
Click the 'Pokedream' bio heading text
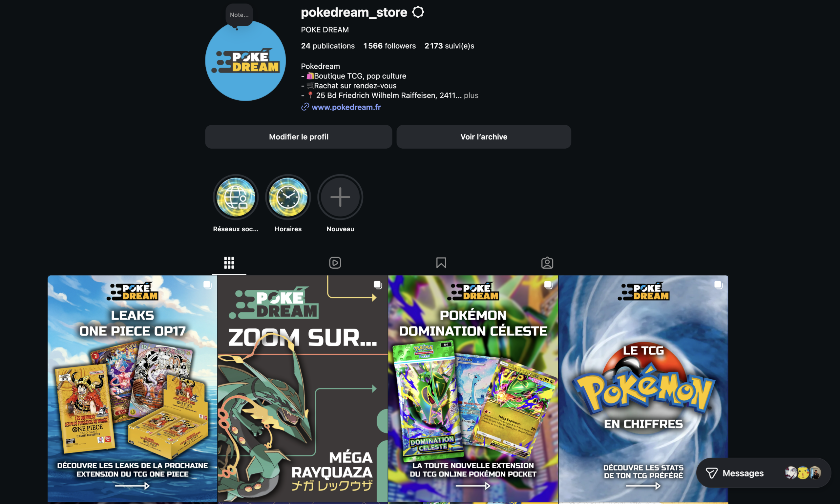click(320, 66)
